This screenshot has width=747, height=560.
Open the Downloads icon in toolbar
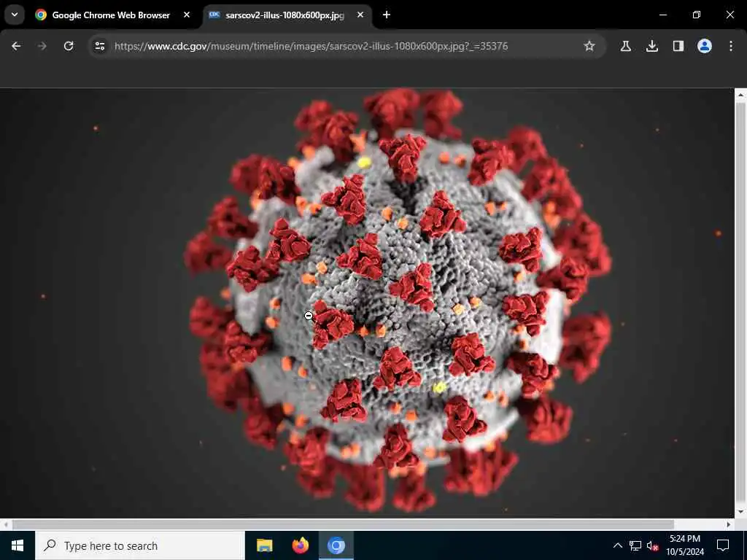click(x=652, y=46)
